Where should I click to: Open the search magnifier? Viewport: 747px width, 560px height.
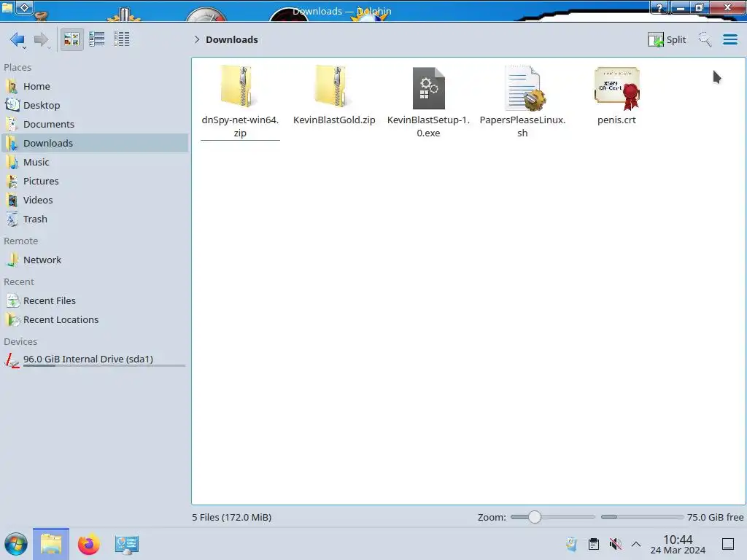click(705, 39)
